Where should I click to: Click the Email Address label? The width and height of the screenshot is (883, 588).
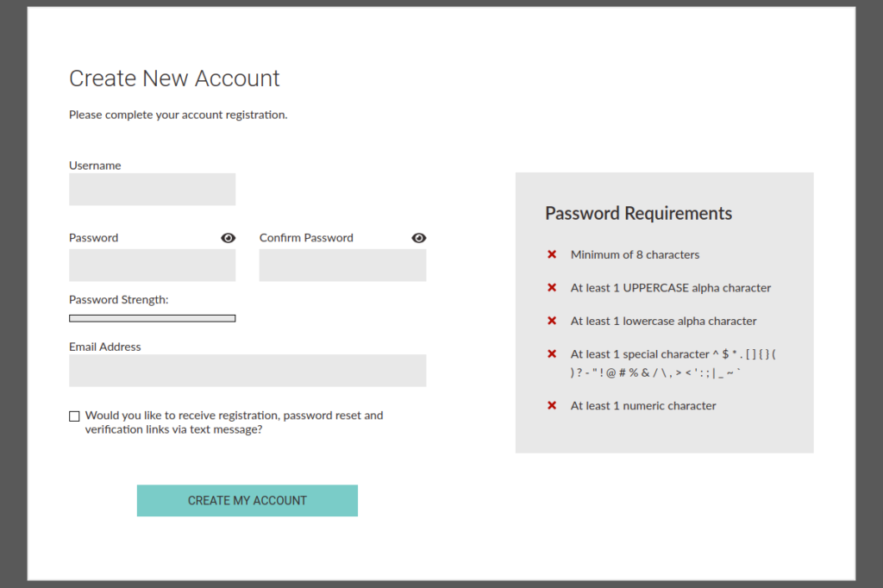pos(104,346)
